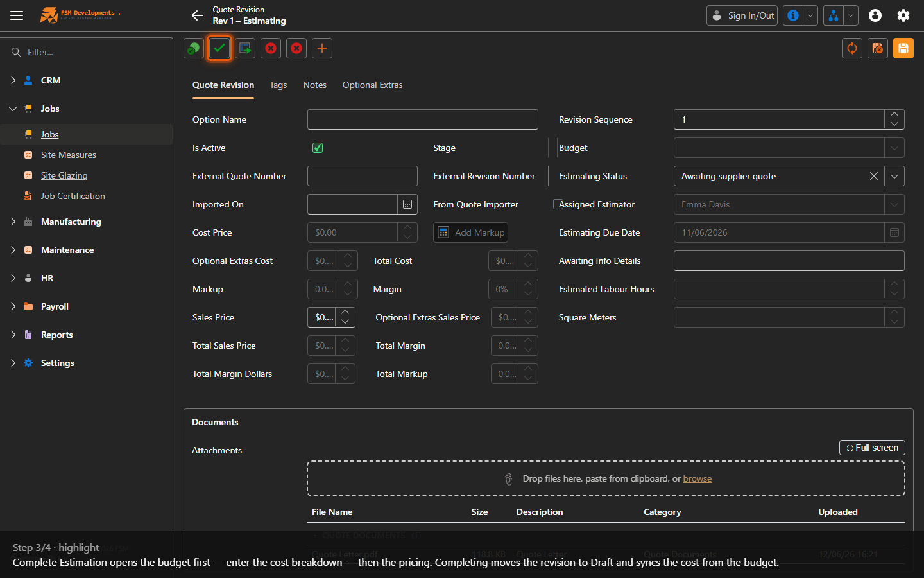The width and height of the screenshot is (924, 578).
Task: Increase the Sales Price stepper value
Action: [345, 313]
